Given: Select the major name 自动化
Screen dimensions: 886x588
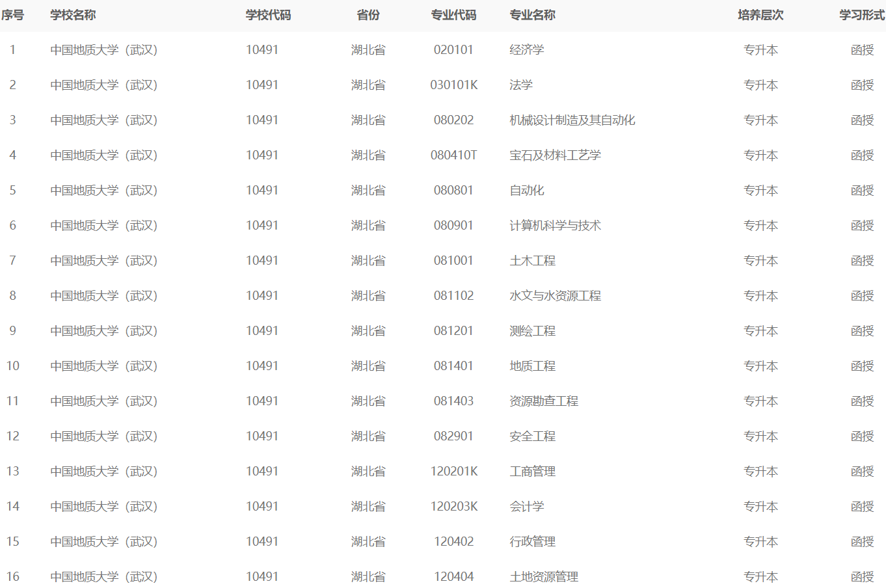Looking at the screenshot, I should pyautogui.click(x=526, y=191).
